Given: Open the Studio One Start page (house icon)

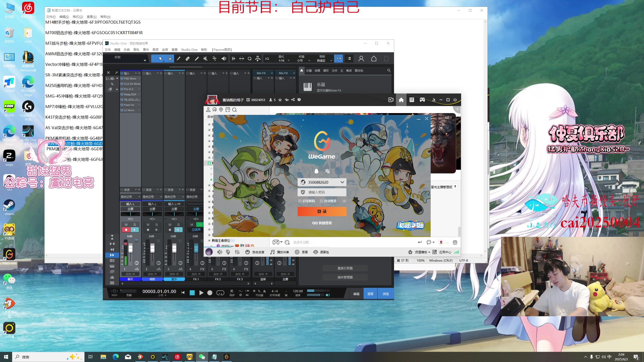Looking at the screenshot, I should point(374,59).
